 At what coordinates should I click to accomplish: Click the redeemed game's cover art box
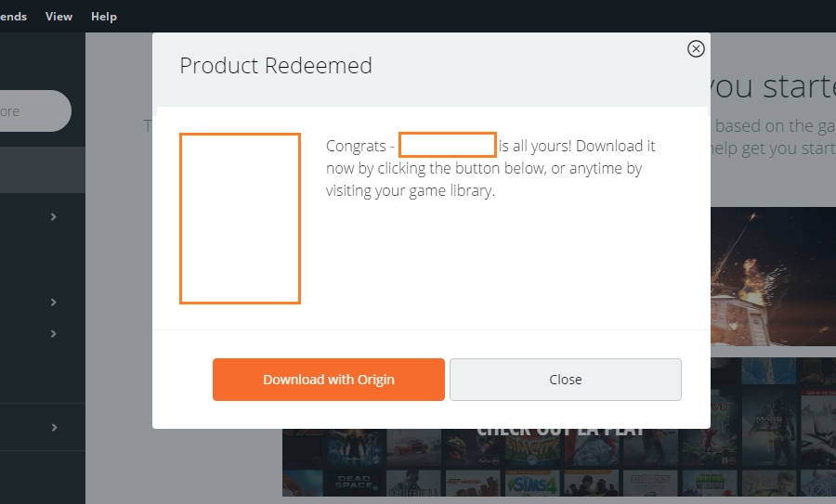[x=240, y=218]
